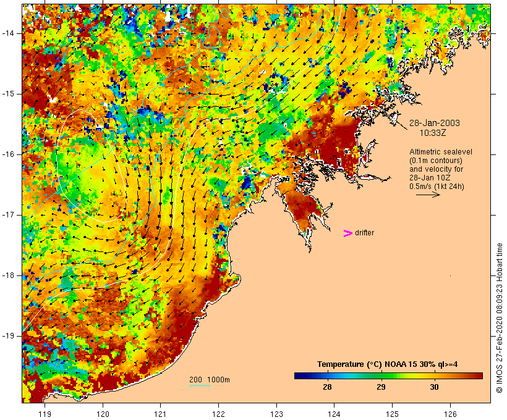Click longitude axis label "126"
Screen dimensions: 507x420
point(450,414)
